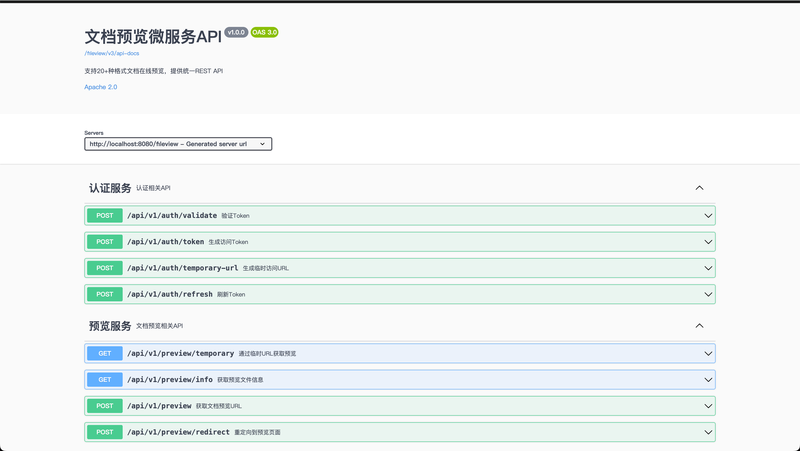Viewport: 800px width, 451px height.
Task: Click chevron on /api/v1/preview/info row
Action: coord(708,380)
